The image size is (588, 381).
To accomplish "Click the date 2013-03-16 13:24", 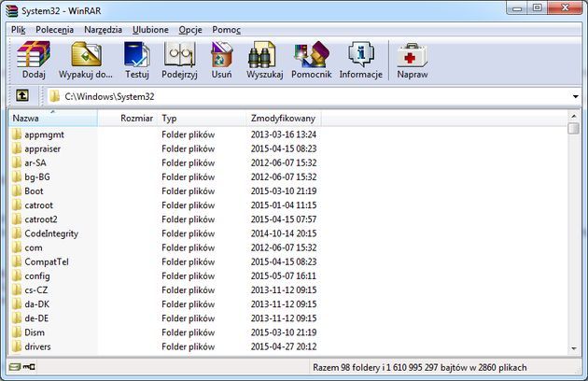I will click(x=284, y=134).
